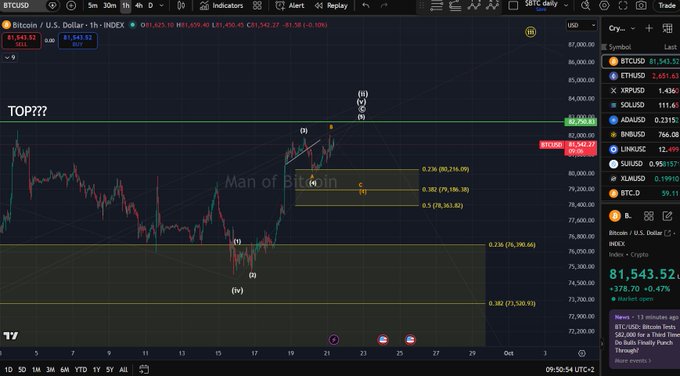Select the 4h timeframe
This screenshot has width=680, height=376.
point(139,6)
